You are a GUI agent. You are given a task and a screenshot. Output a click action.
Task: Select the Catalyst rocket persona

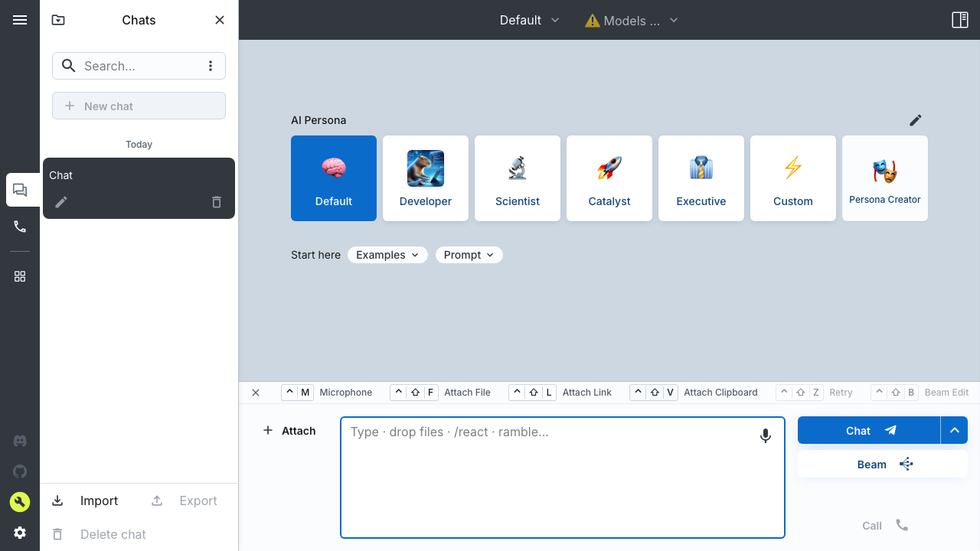(x=609, y=178)
